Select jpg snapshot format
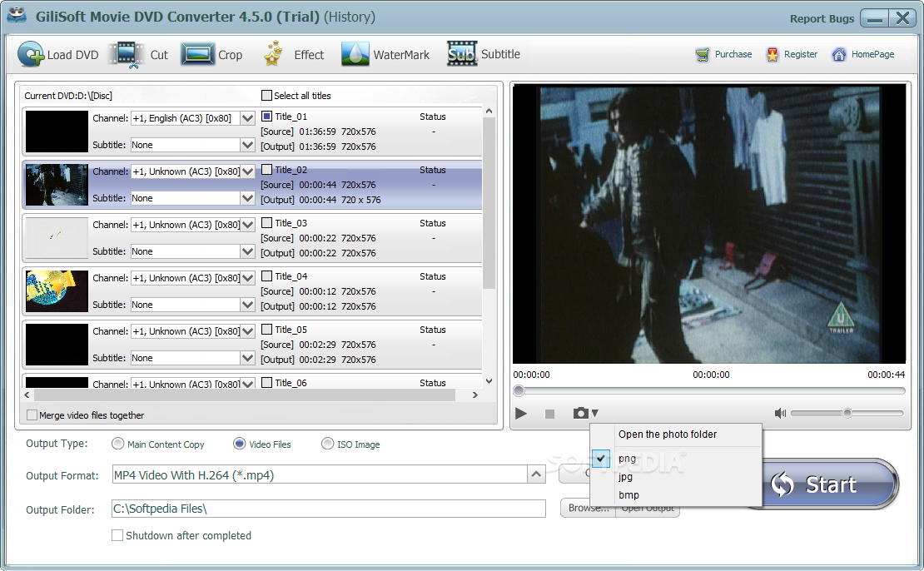 (625, 477)
